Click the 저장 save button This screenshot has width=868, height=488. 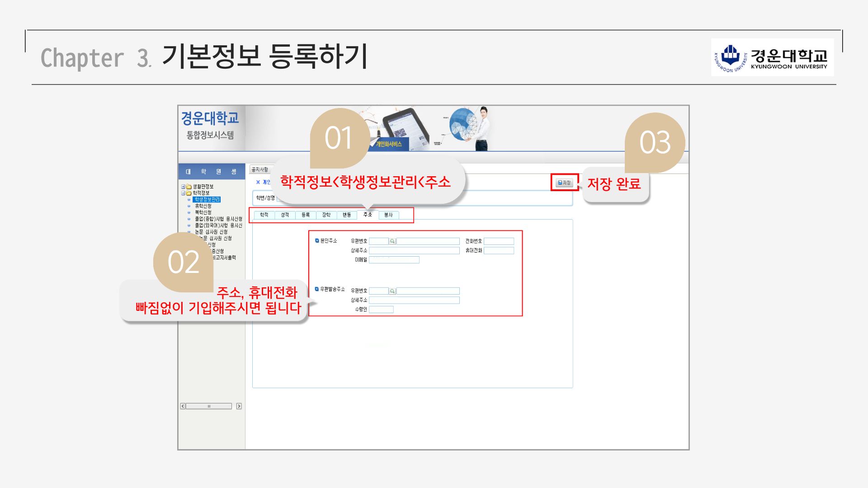(564, 183)
